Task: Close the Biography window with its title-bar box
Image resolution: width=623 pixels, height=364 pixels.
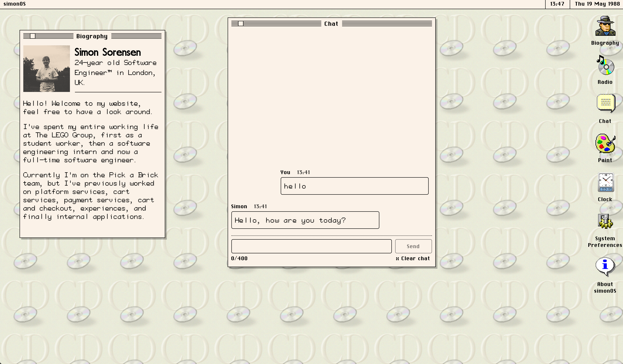Action: coord(33,36)
